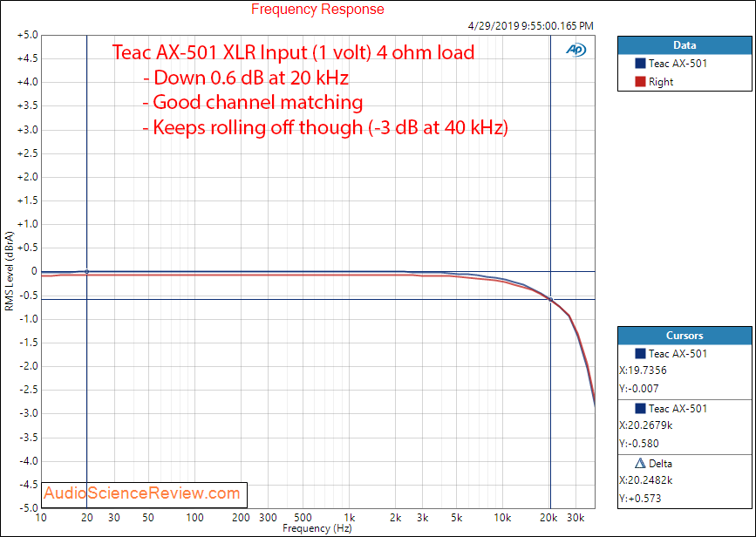Viewport: 756px width, 537px height.
Task: Click the "Teac AX-501" label above X:20.2679k
Action: click(x=678, y=408)
